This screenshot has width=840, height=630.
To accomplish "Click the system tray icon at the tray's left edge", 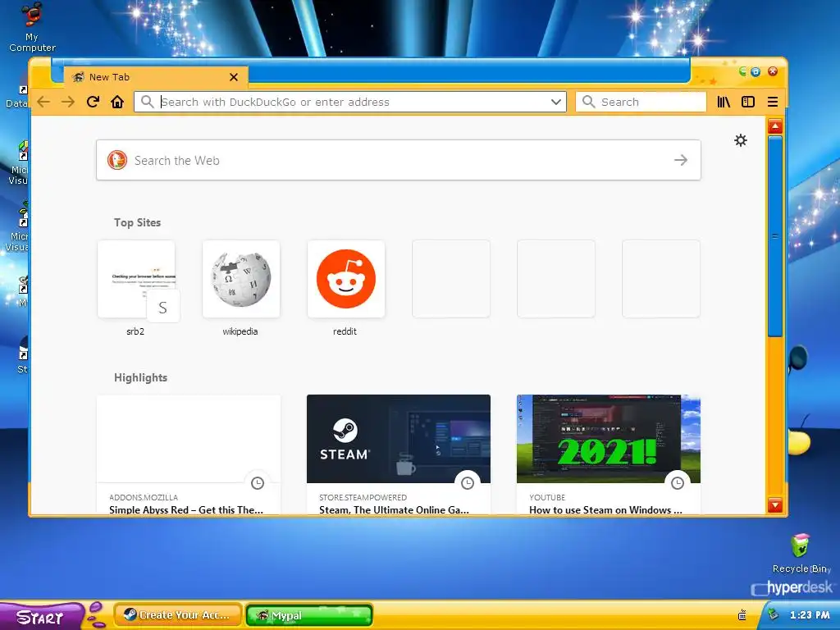I will [742, 615].
